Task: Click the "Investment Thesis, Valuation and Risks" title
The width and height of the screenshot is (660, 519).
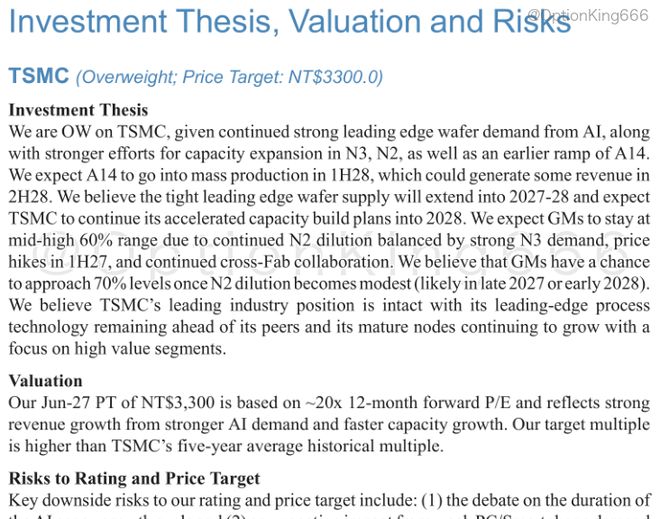Action: click(290, 21)
